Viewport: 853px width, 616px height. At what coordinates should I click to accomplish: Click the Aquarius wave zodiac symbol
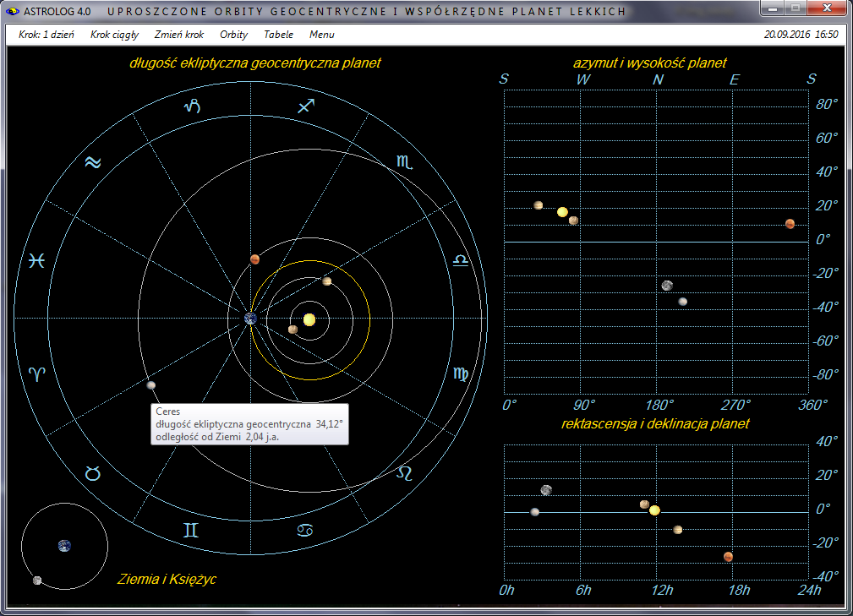(93, 162)
